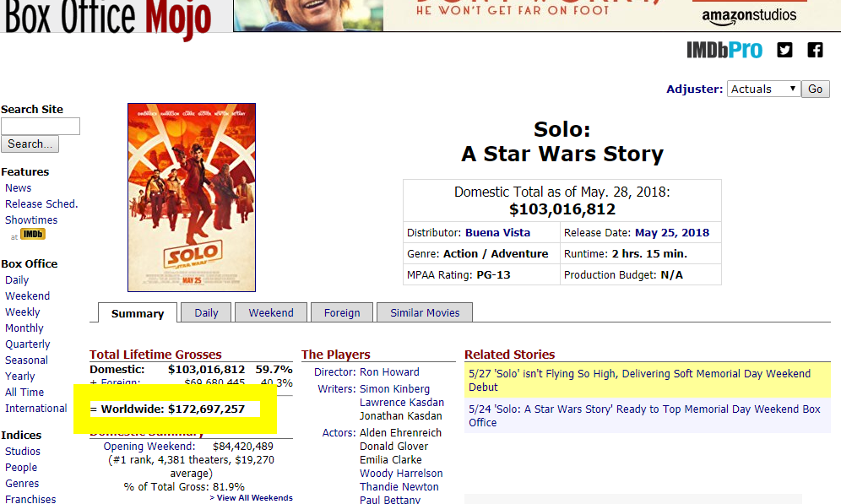
Task: Open director Ron Howard's page
Action: pyautogui.click(x=389, y=372)
